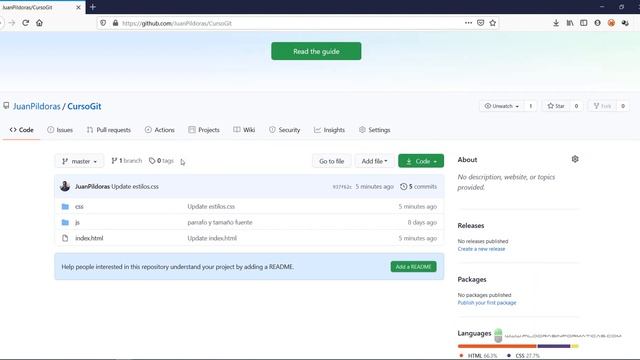Star the repository

click(556, 106)
